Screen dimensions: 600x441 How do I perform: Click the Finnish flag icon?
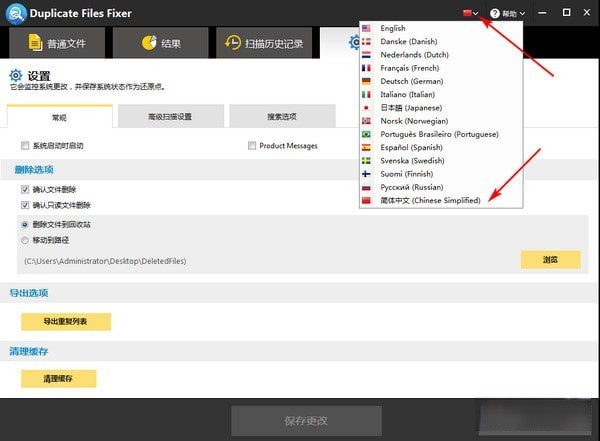click(366, 174)
